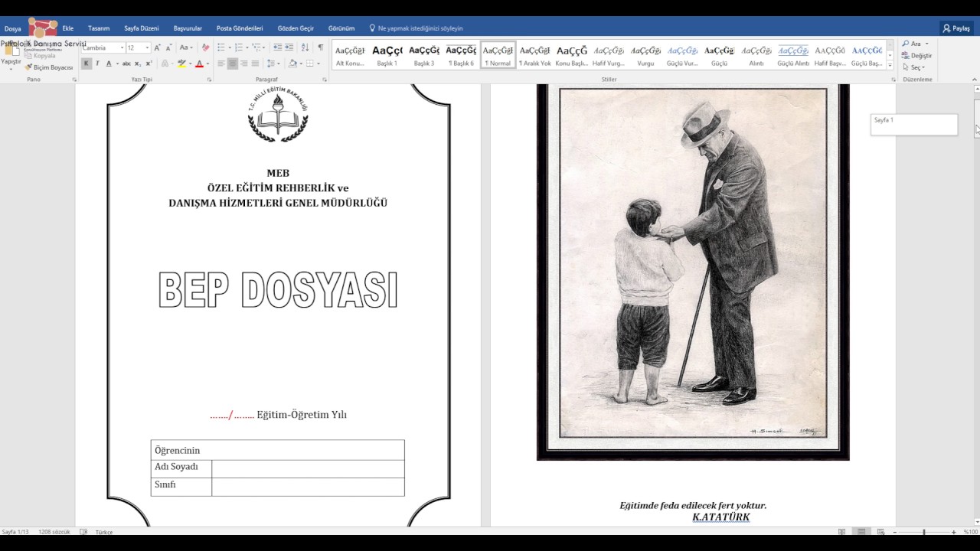This screenshot has height=551, width=980.
Task: Open the Yazı Tipi dialog launcher
Action: 209,80
